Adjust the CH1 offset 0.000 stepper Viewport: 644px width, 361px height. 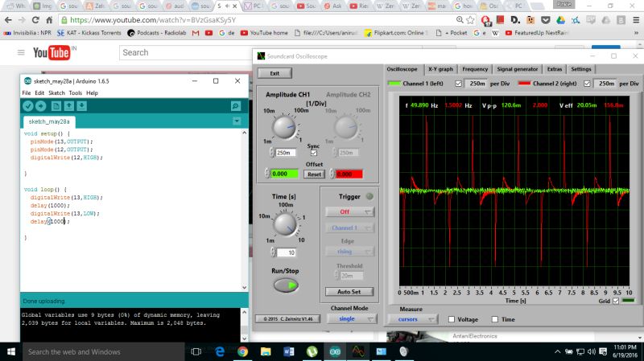coord(267,174)
